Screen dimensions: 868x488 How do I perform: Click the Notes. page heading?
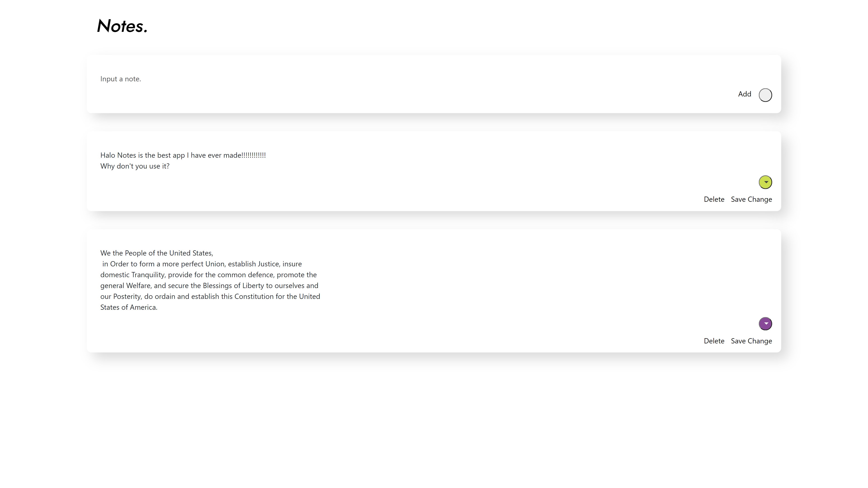(122, 26)
